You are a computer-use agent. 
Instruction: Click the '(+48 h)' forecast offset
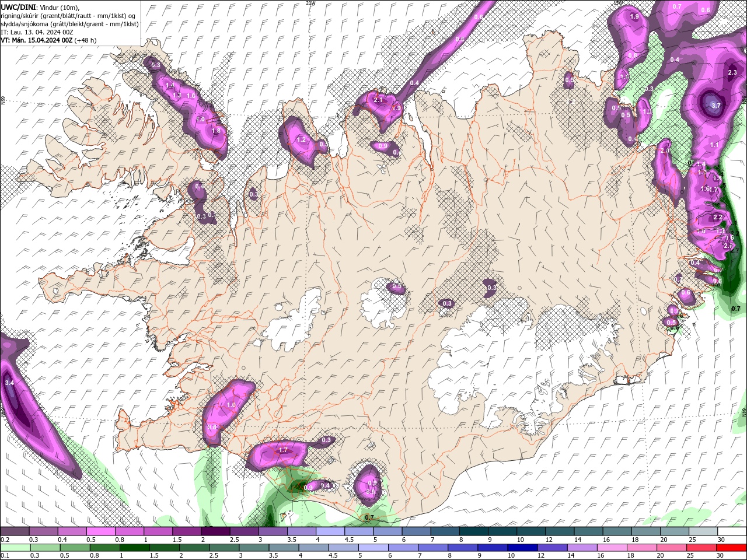click(85, 40)
